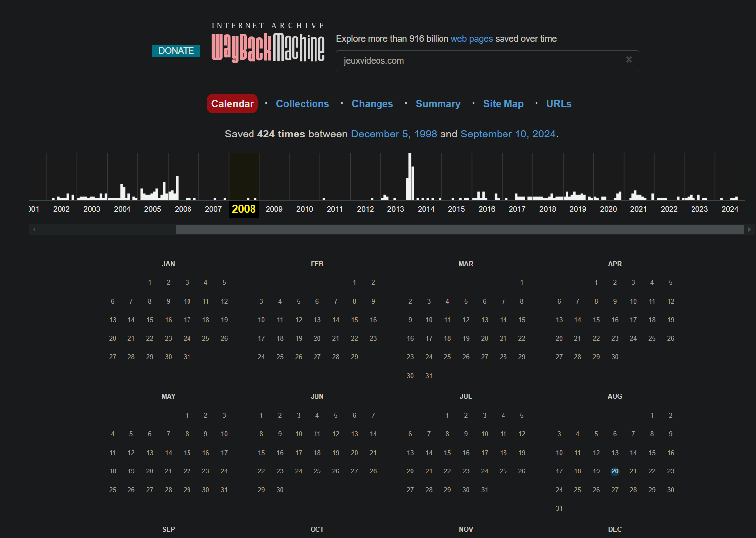Select year 2022 on the timeline

click(669, 209)
